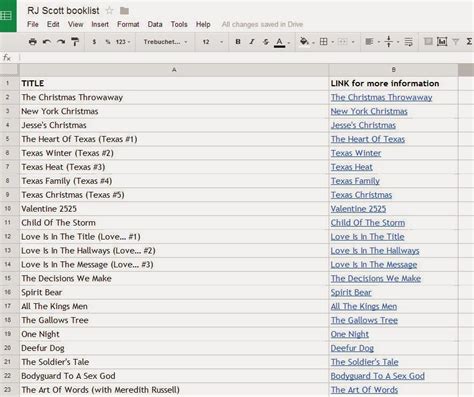Open the font size 12 dropdown
The width and height of the screenshot is (474, 397).
click(212, 42)
